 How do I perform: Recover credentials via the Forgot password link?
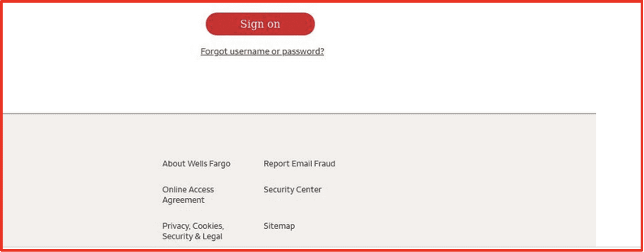tap(262, 51)
